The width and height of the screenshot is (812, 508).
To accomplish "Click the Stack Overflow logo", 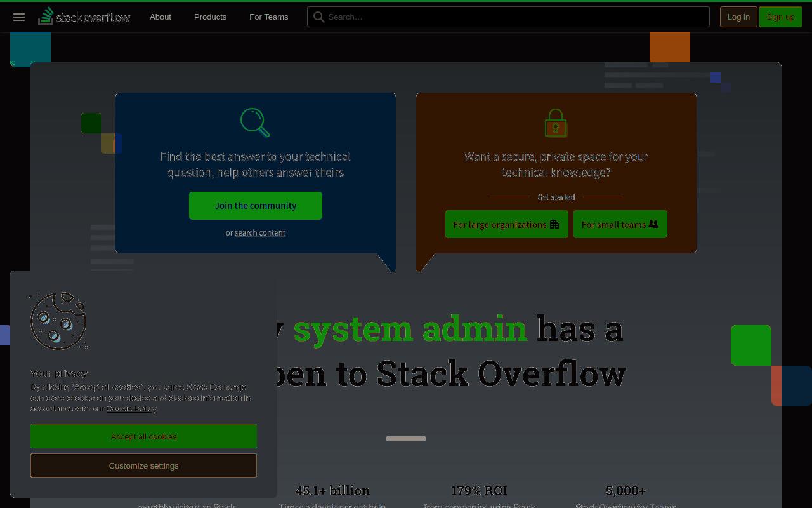I will coord(84,17).
